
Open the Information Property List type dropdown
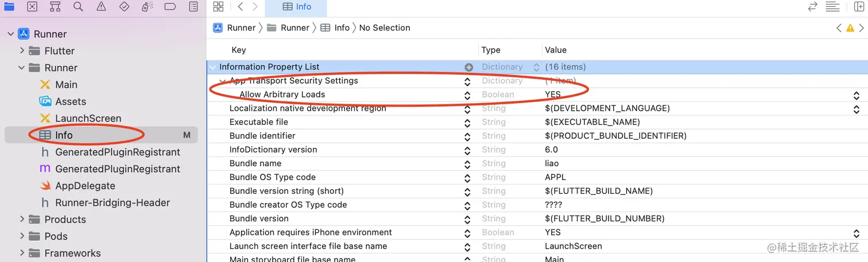537,67
